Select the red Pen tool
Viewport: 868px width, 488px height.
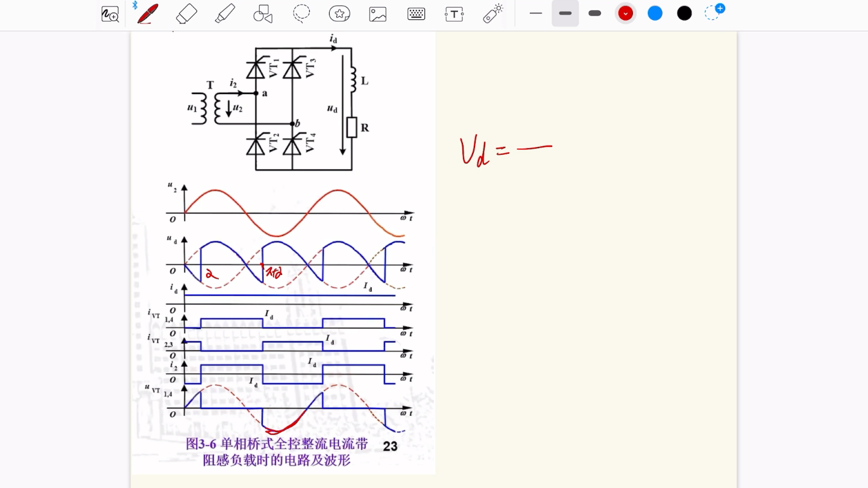tap(148, 13)
